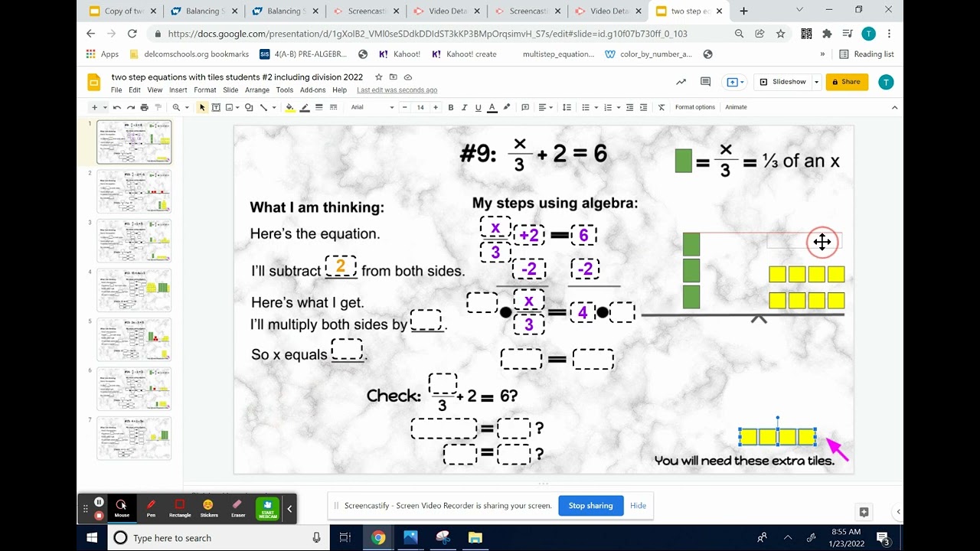Open the Insert menu
980x551 pixels.
click(178, 90)
